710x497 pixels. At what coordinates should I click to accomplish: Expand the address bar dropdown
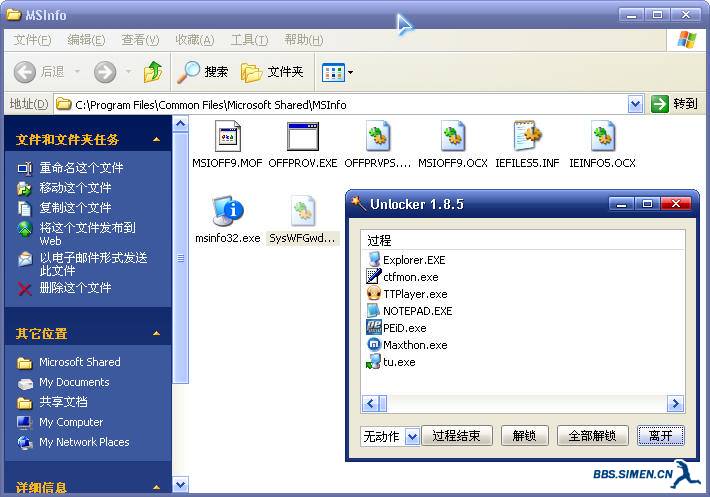[635, 105]
